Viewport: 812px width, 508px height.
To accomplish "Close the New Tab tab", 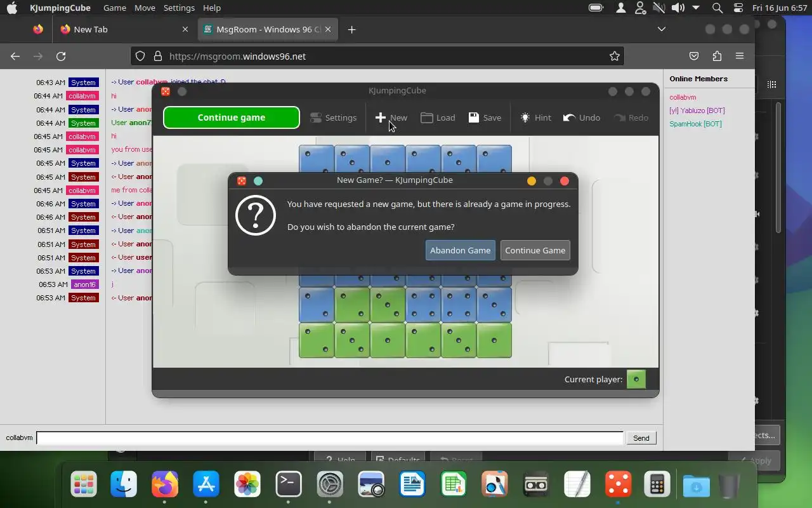I will coord(185,29).
